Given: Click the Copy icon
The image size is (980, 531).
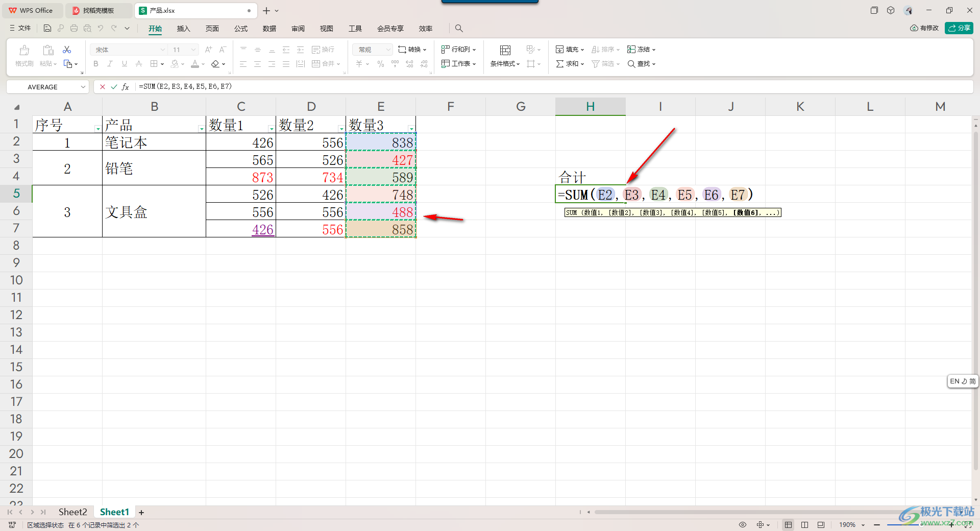Looking at the screenshot, I should click(x=68, y=64).
